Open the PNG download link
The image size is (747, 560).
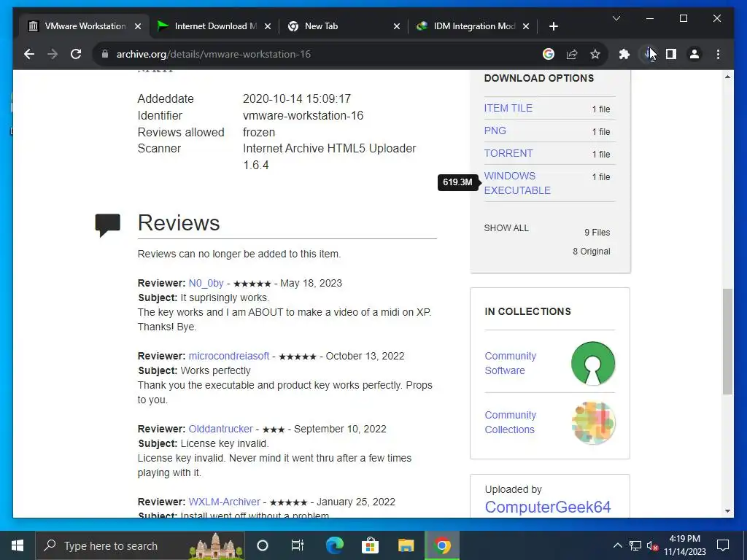click(495, 131)
